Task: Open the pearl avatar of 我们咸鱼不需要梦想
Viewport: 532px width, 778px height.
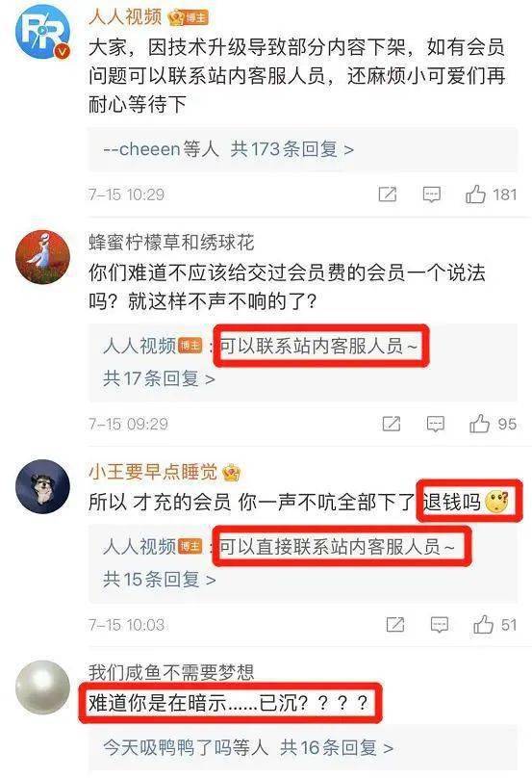Action: (x=43, y=687)
